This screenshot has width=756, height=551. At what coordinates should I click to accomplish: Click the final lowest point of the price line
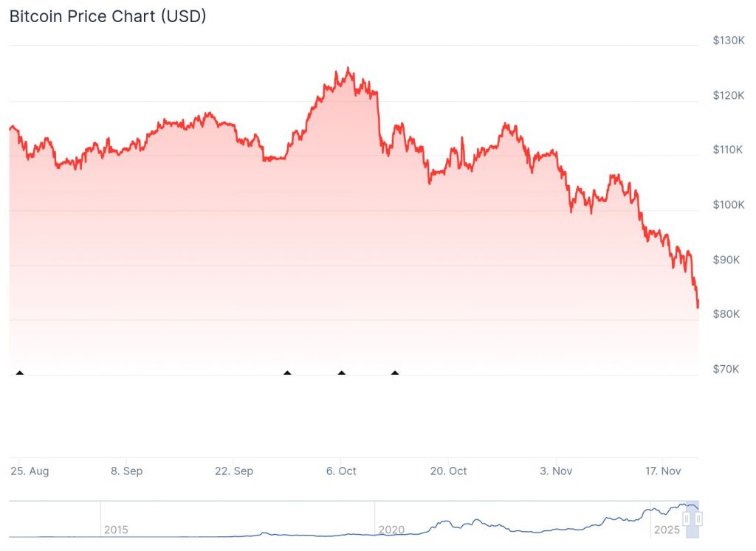[x=698, y=308]
